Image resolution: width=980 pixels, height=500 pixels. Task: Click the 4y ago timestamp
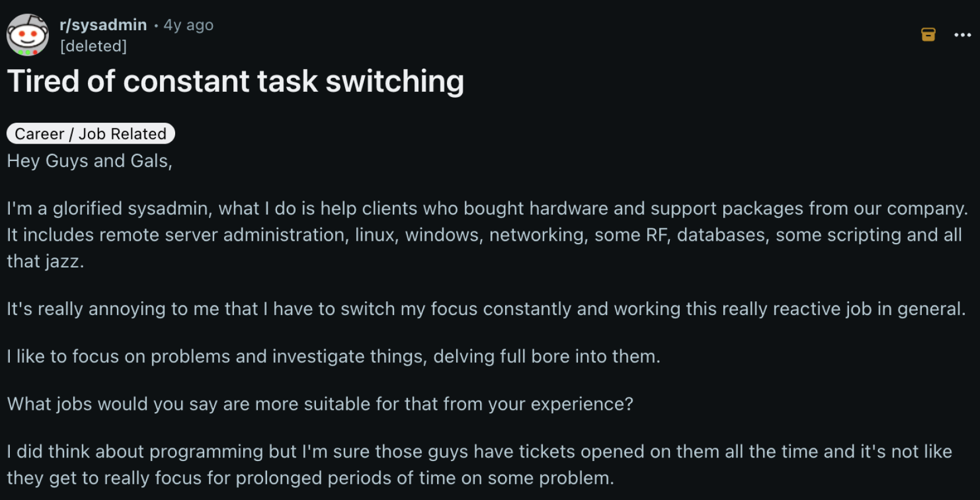pyautogui.click(x=187, y=24)
